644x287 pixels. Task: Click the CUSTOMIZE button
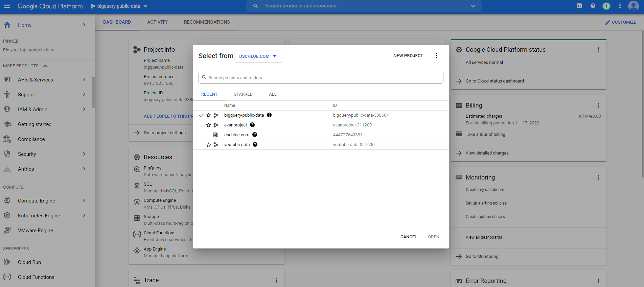621,22
